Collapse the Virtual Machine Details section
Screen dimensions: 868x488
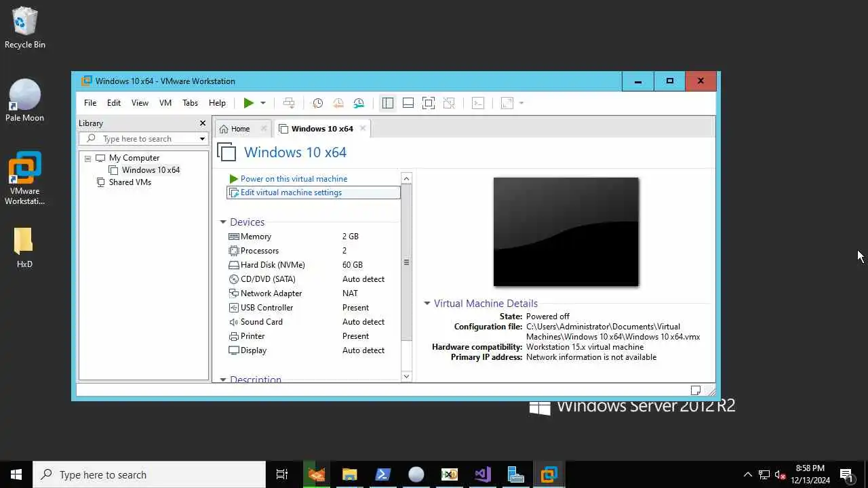(x=427, y=304)
